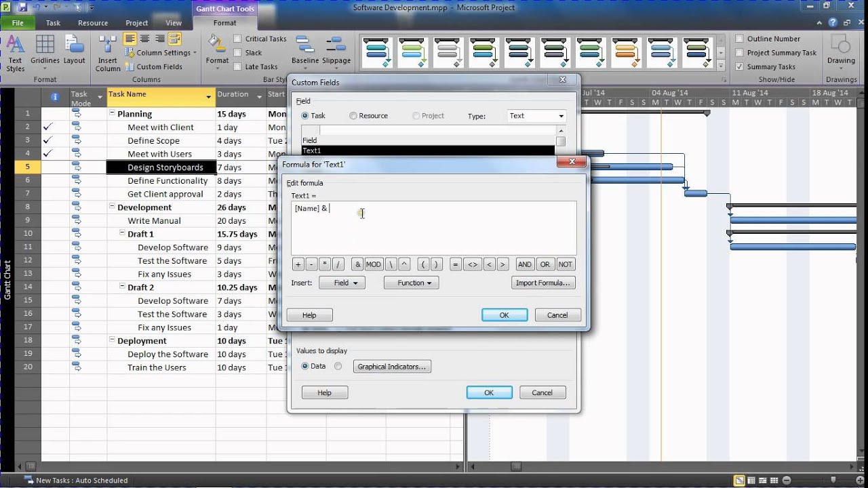Insert the NOT operator

click(566, 264)
